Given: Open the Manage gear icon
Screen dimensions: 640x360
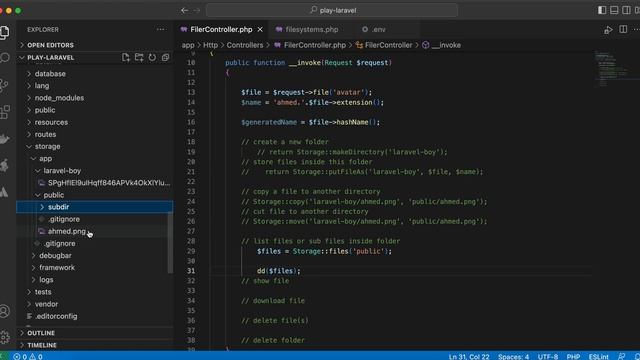Looking at the screenshot, I should point(5,337).
